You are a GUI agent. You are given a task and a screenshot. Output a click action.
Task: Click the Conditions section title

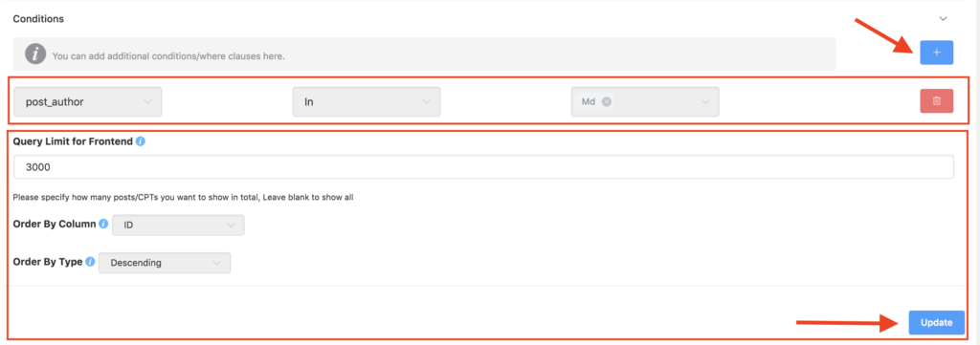[x=38, y=19]
